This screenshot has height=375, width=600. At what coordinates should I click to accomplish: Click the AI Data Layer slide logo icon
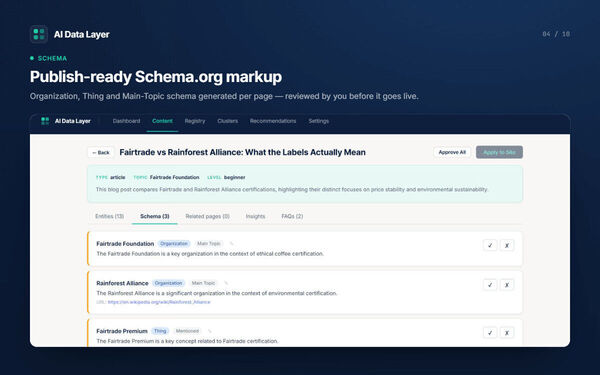click(x=39, y=34)
